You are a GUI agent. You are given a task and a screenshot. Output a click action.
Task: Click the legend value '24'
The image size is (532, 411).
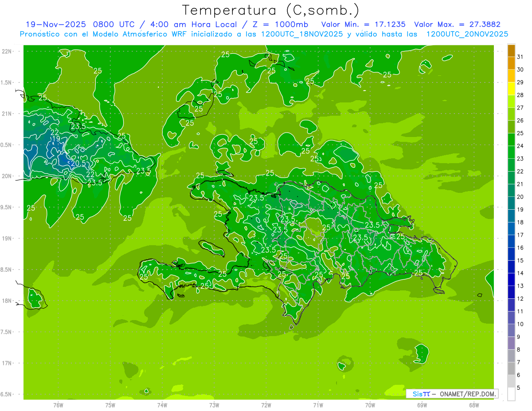click(x=521, y=146)
